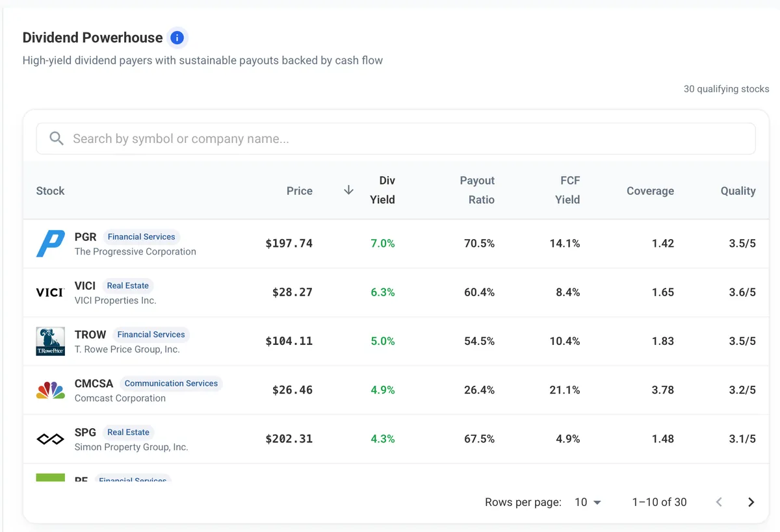The width and height of the screenshot is (780, 532).
Task: Open the PGR ticker symbol
Action: pyautogui.click(x=86, y=236)
